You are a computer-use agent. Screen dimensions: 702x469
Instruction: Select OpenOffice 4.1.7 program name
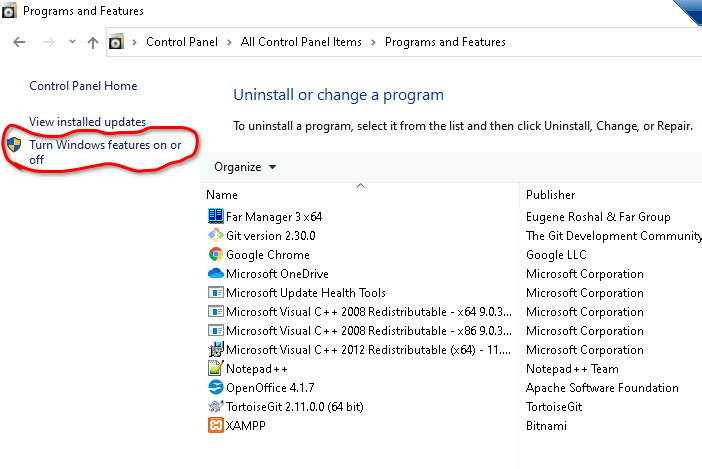[x=270, y=388]
